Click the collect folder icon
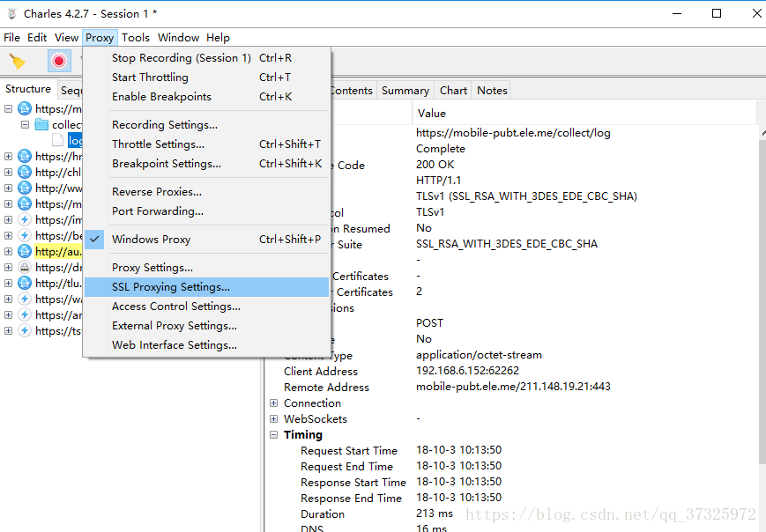The image size is (766, 532). [42, 124]
